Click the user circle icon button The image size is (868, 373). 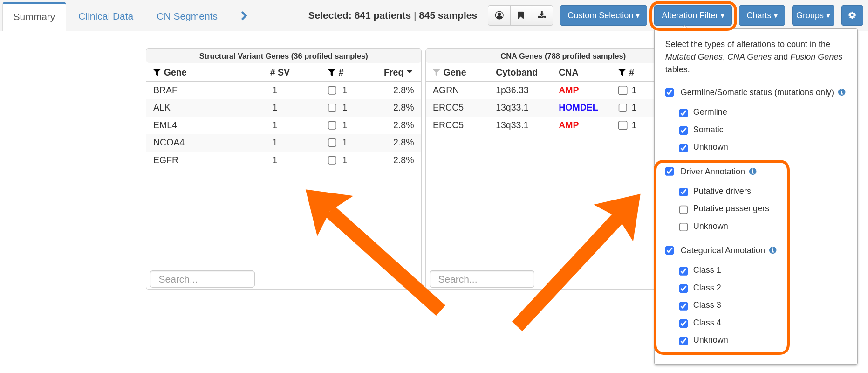point(499,15)
